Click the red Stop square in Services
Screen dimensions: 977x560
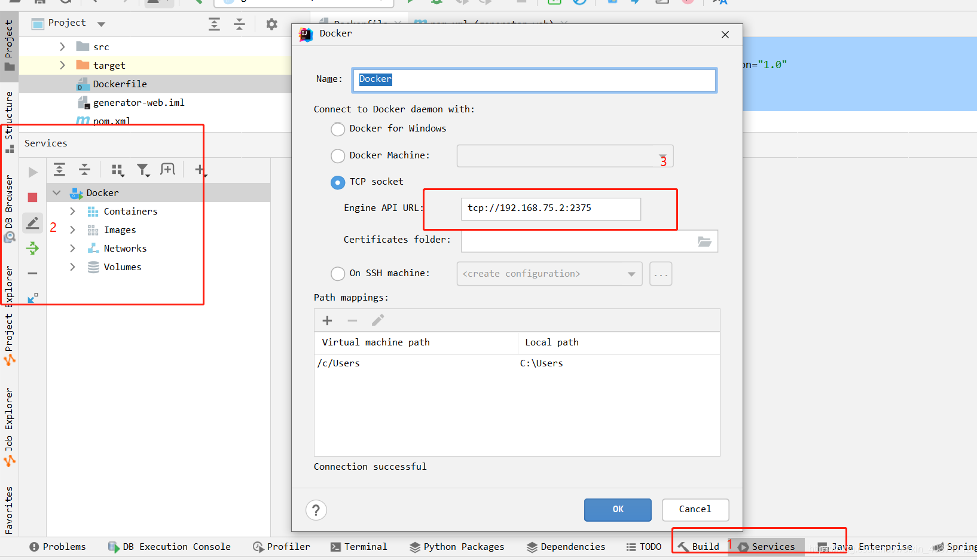(33, 197)
